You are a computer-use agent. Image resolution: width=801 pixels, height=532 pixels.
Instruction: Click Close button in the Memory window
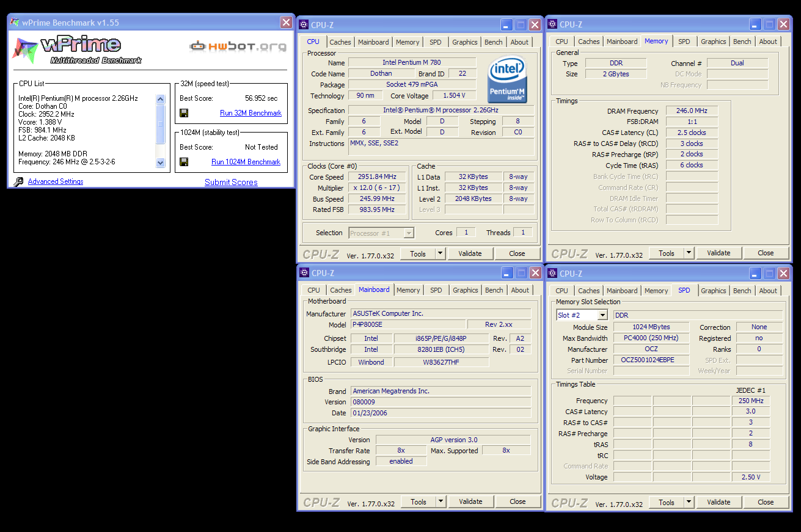pos(766,253)
